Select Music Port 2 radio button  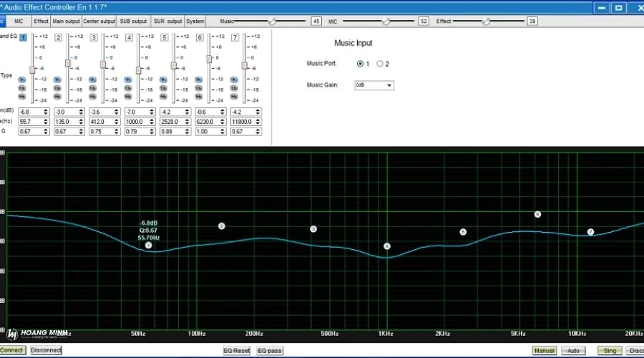[x=380, y=64]
